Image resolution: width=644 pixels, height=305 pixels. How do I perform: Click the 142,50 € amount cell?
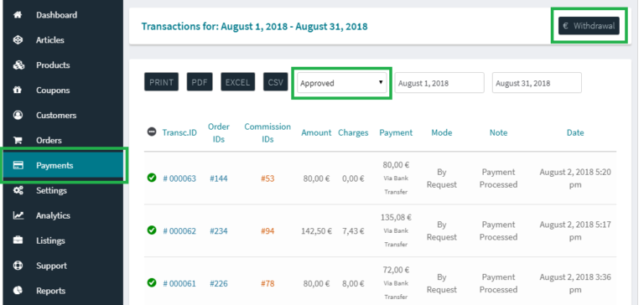tap(316, 231)
